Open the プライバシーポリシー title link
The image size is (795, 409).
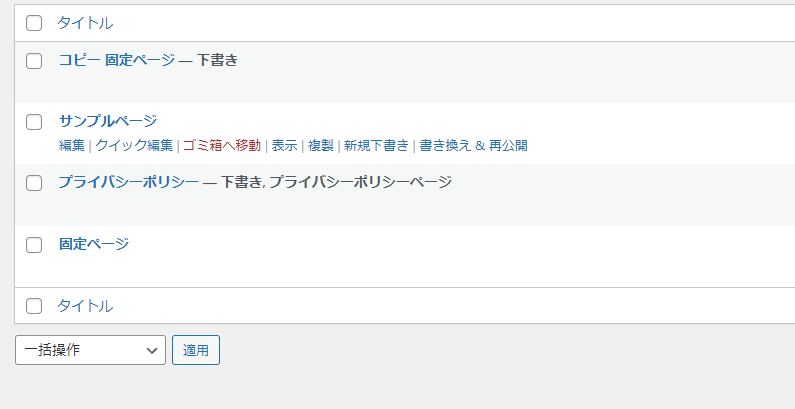[128, 182]
